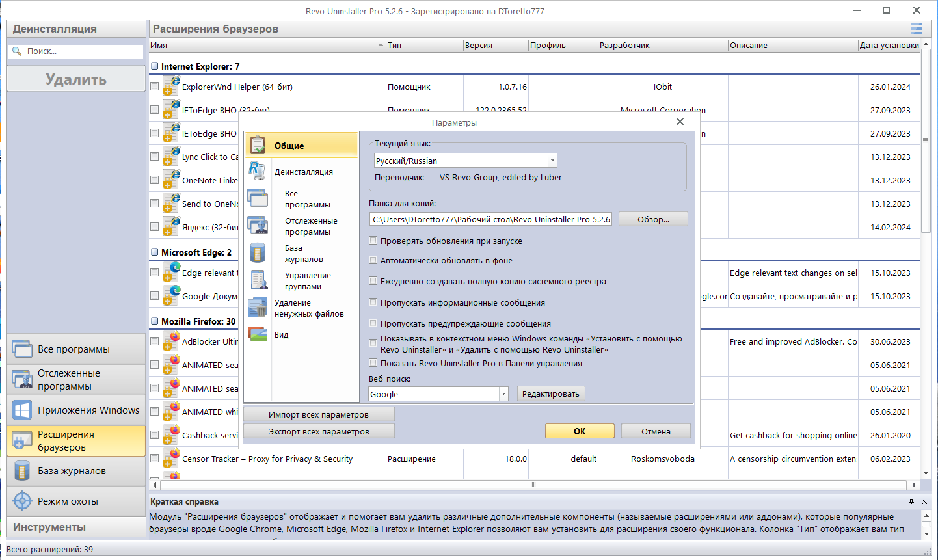Click the AdBlocker Ultimate extension icon
This screenshot has width=938, height=560.
[x=171, y=341]
